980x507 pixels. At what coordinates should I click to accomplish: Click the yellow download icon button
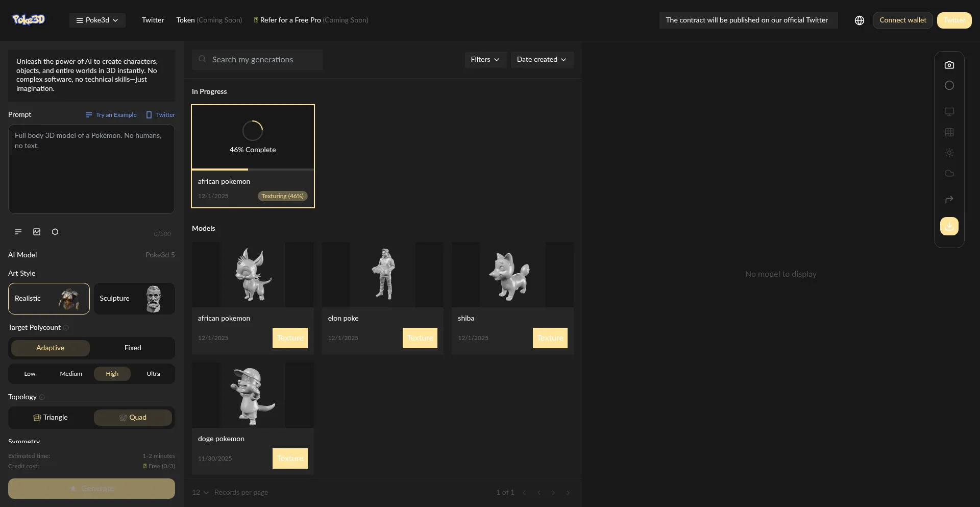pyautogui.click(x=949, y=226)
